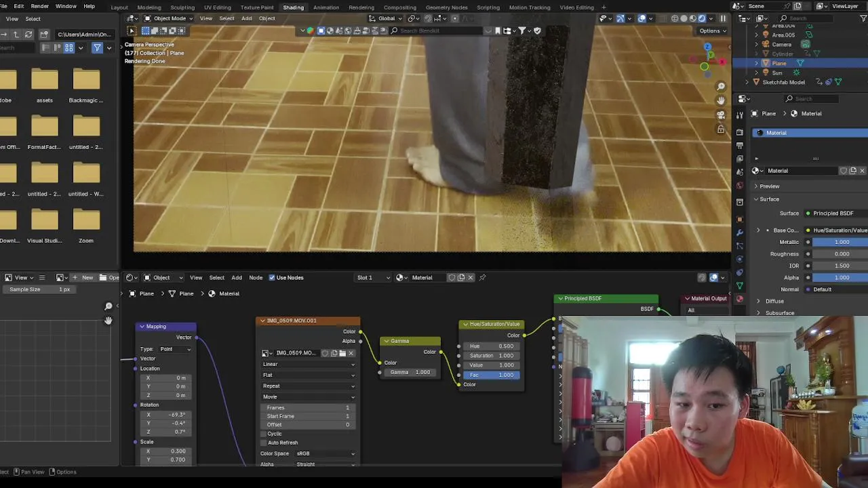This screenshot has width=868, height=488.
Task: Open the Render properties tab icon
Action: point(740,132)
